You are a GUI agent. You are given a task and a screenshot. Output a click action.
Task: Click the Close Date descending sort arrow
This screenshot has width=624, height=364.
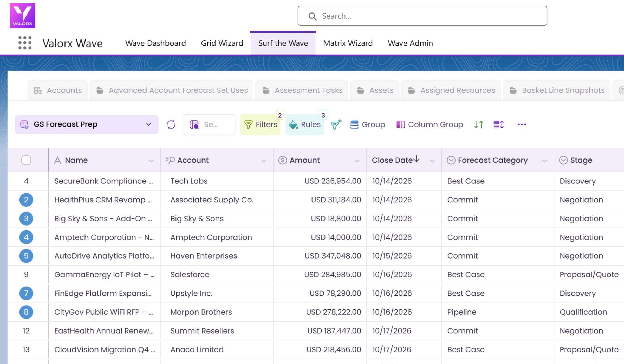pos(417,159)
